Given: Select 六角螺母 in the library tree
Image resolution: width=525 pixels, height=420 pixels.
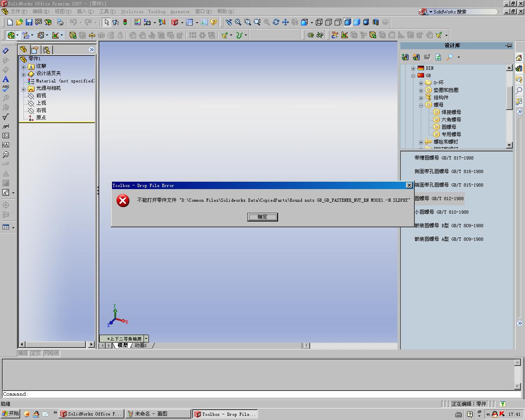Looking at the screenshot, I should point(451,120).
